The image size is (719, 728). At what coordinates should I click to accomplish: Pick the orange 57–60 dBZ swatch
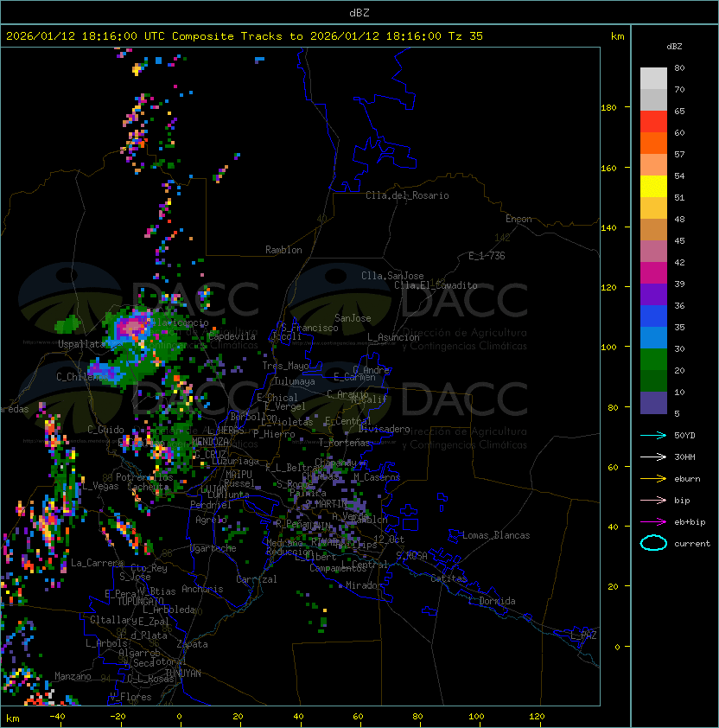[x=653, y=143]
